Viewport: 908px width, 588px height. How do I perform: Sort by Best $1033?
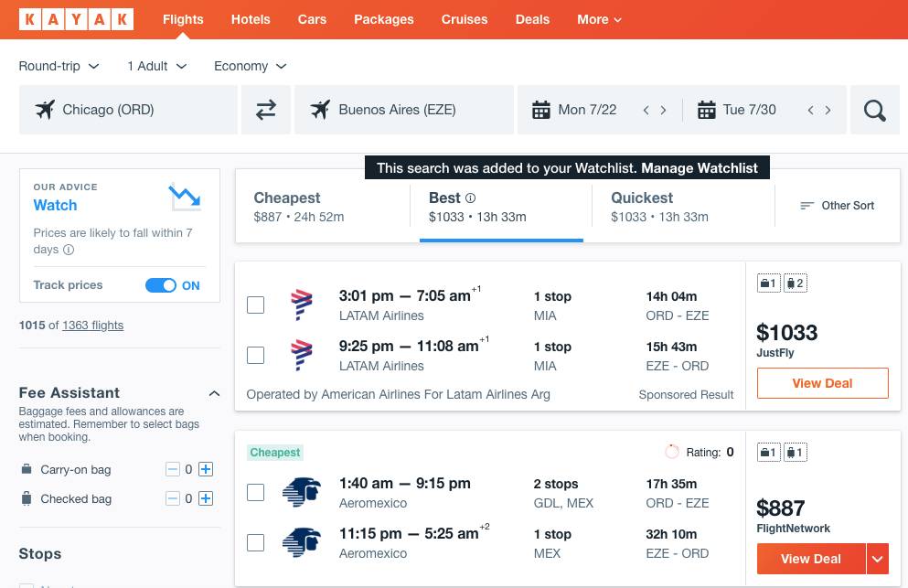501,207
